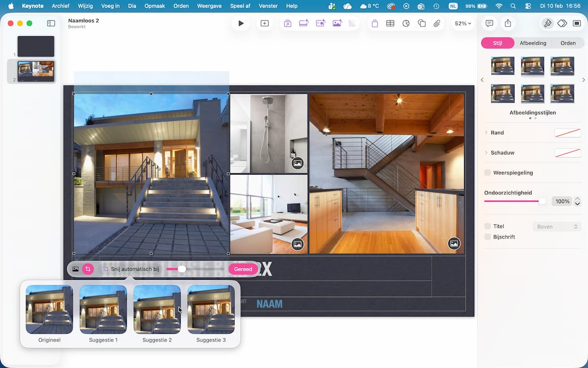This screenshot has width=588, height=368.
Task: Open the Opmaak menu
Action: [x=154, y=6]
